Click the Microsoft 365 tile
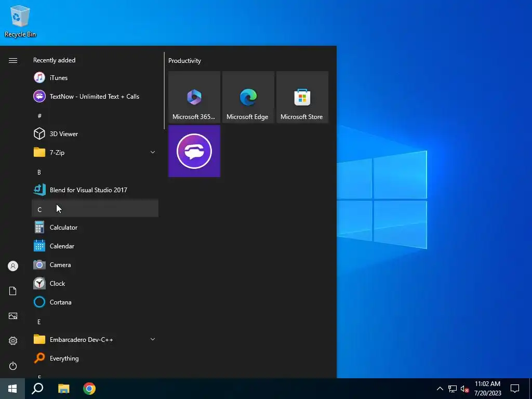The image size is (532, 399). point(194,97)
